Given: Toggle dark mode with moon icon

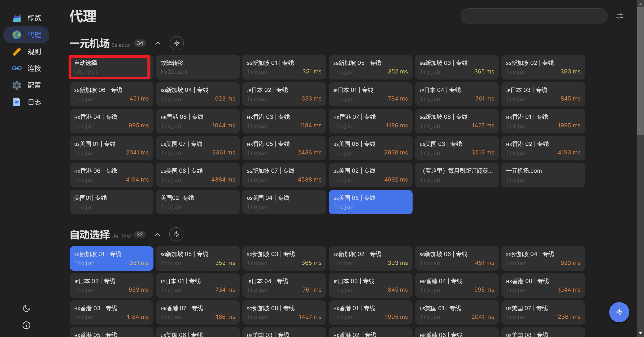Looking at the screenshot, I should tap(26, 308).
